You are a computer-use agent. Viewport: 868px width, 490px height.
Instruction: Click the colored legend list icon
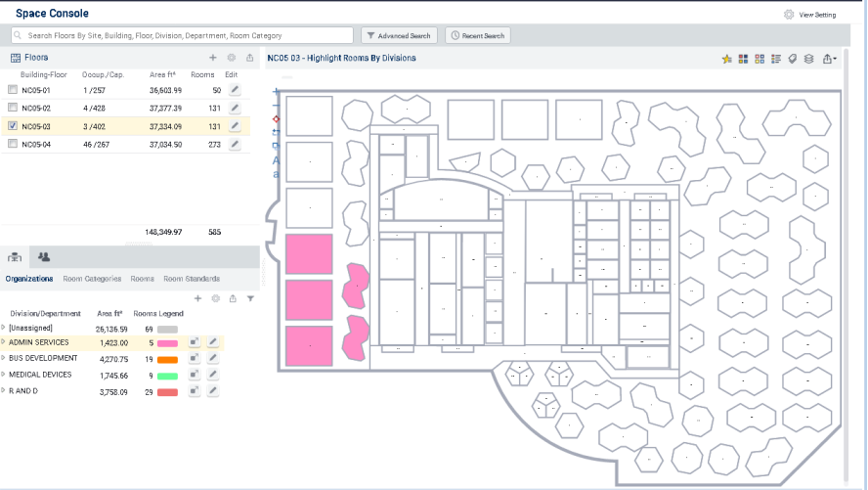coord(776,59)
